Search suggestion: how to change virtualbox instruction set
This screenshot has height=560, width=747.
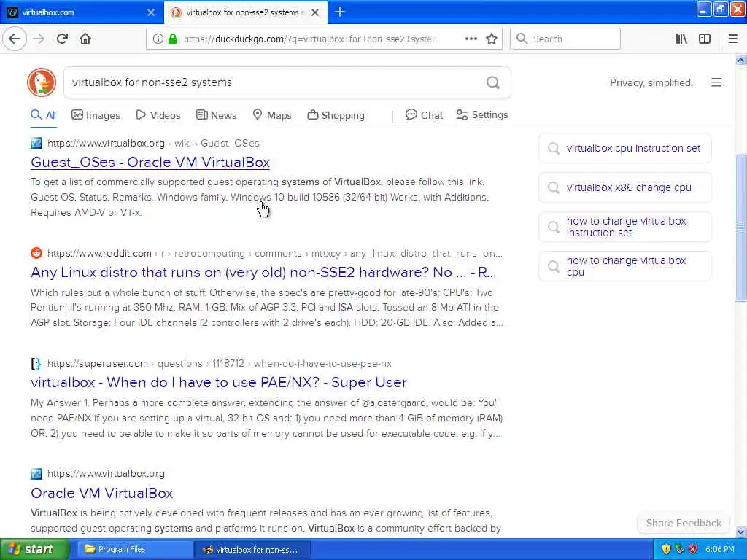pyautogui.click(x=624, y=227)
